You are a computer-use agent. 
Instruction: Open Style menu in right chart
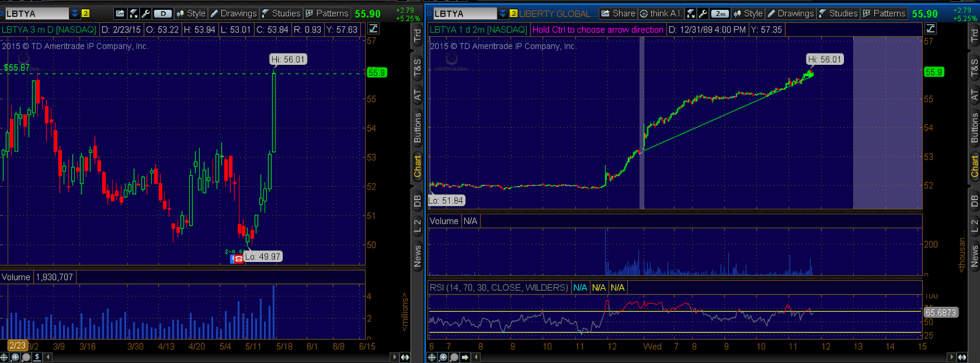(x=748, y=13)
